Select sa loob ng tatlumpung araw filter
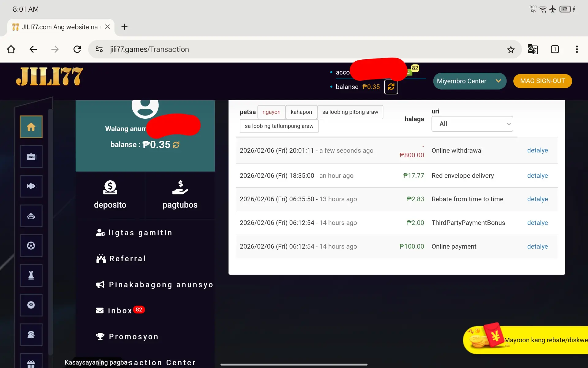 (x=279, y=126)
